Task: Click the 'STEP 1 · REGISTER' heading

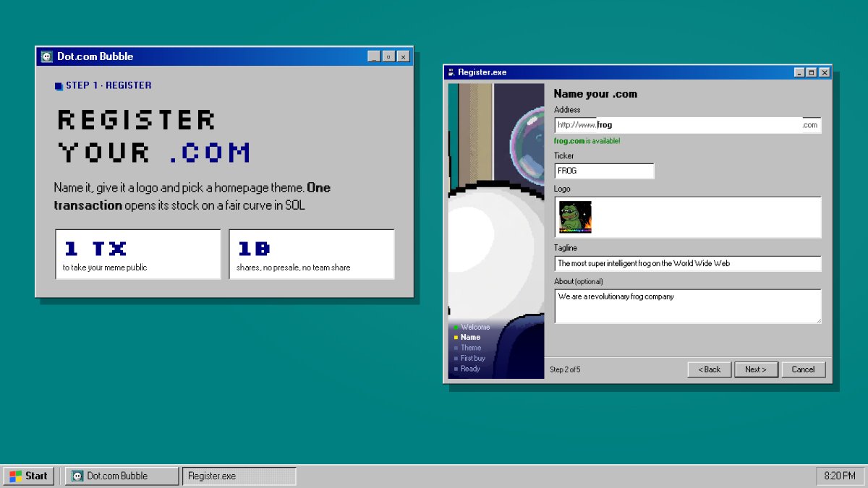Action: [103, 85]
